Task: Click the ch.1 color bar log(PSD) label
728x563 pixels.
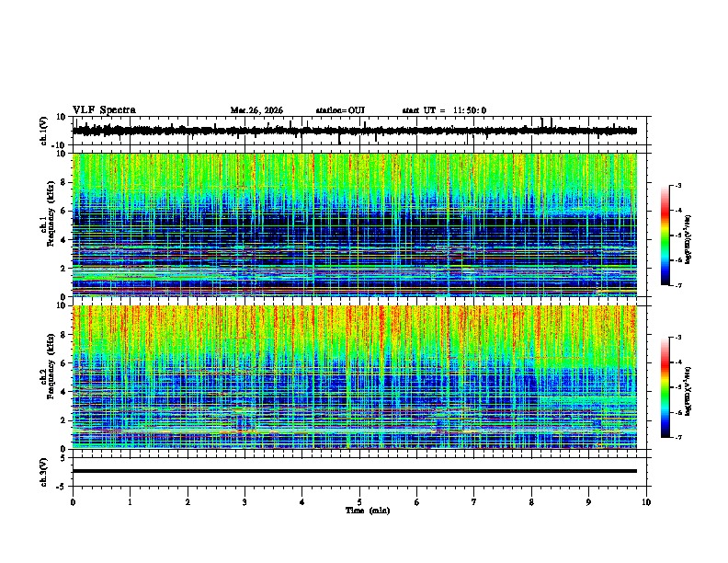Action: pos(688,239)
